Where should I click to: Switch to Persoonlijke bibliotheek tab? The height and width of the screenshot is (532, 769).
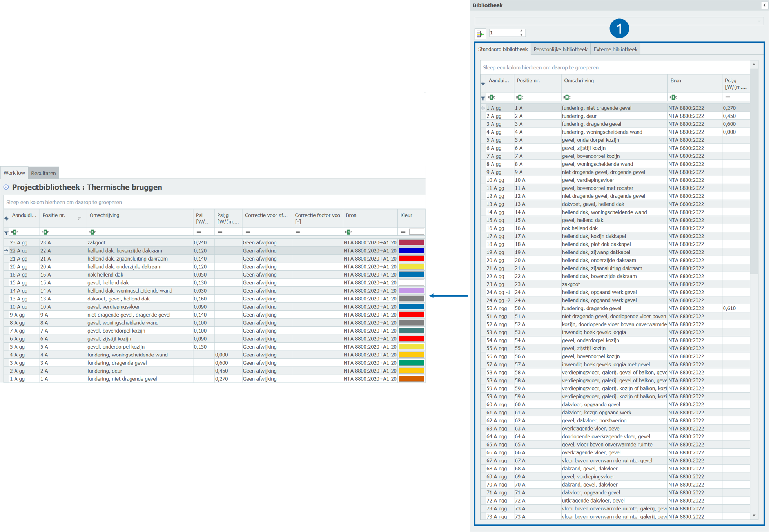(560, 49)
